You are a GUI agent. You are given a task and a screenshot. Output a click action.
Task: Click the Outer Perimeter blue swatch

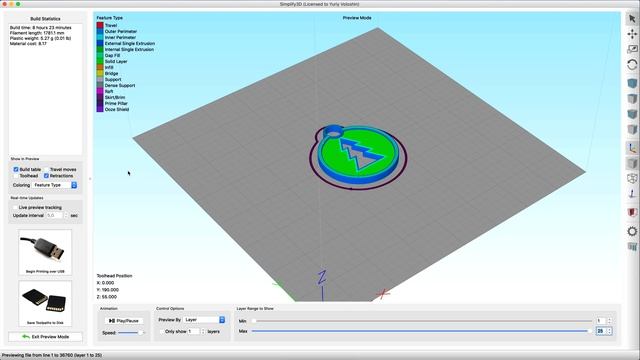coord(100,31)
